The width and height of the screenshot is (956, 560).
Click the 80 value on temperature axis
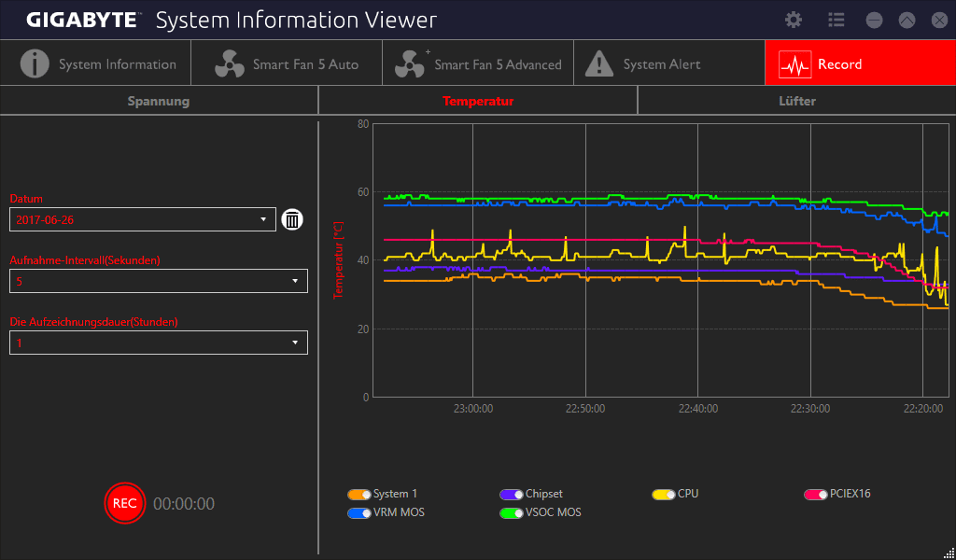[363, 124]
